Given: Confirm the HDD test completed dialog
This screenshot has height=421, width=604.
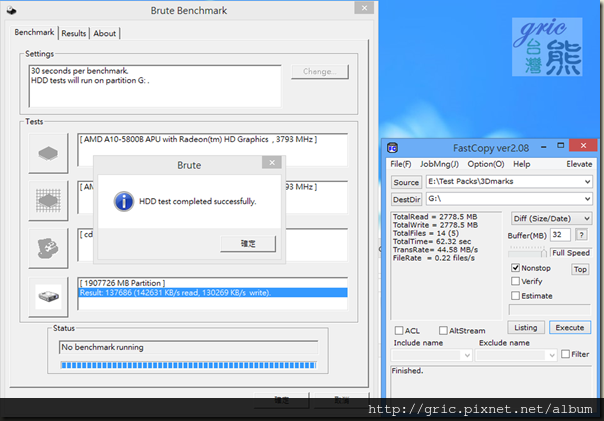Looking at the screenshot, I should tap(248, 243).
